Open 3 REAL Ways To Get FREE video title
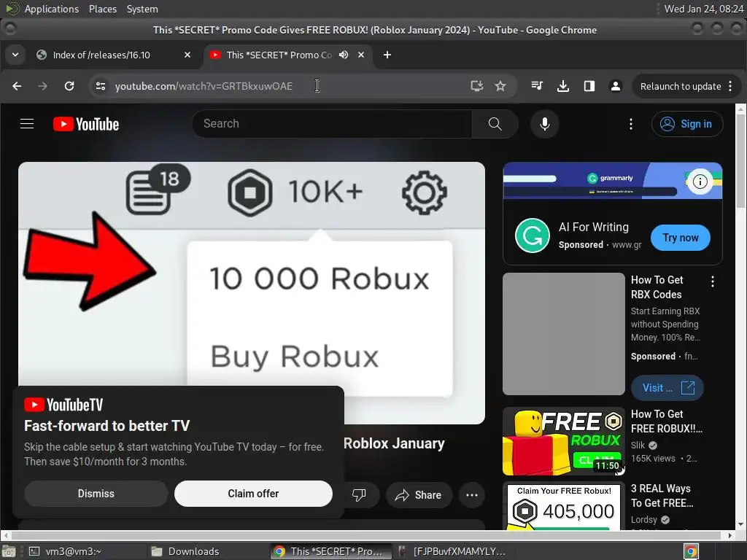The width and height of the screenshot is (747, 560). coord(662,496)
